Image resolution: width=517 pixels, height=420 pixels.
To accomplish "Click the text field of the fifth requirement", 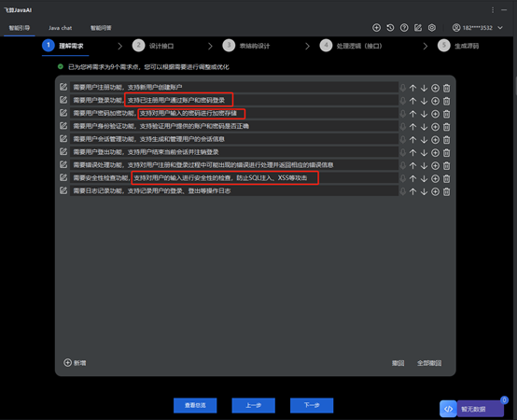I will tap(234, 139).
